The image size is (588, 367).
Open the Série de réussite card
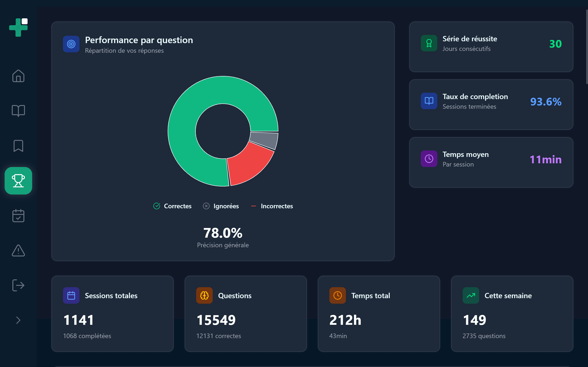pyautogui.click(x=491, y=47)
